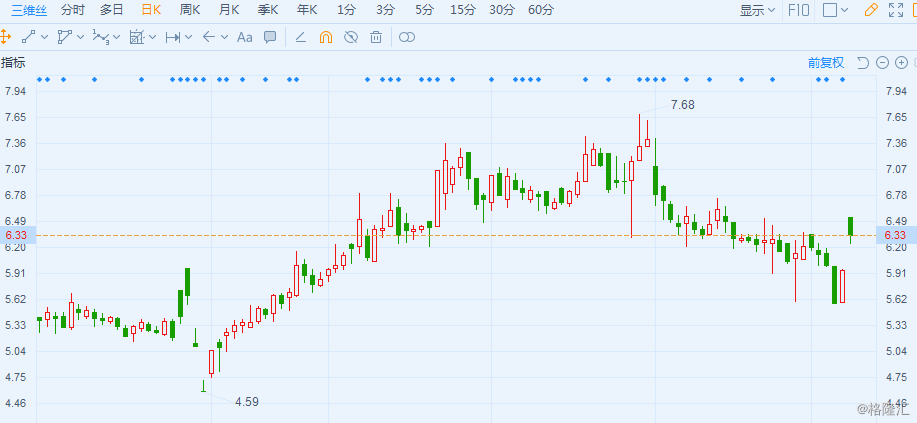Zoom in chart with plus icon
The image size is (917, 423).
click(x=901, y=63)
